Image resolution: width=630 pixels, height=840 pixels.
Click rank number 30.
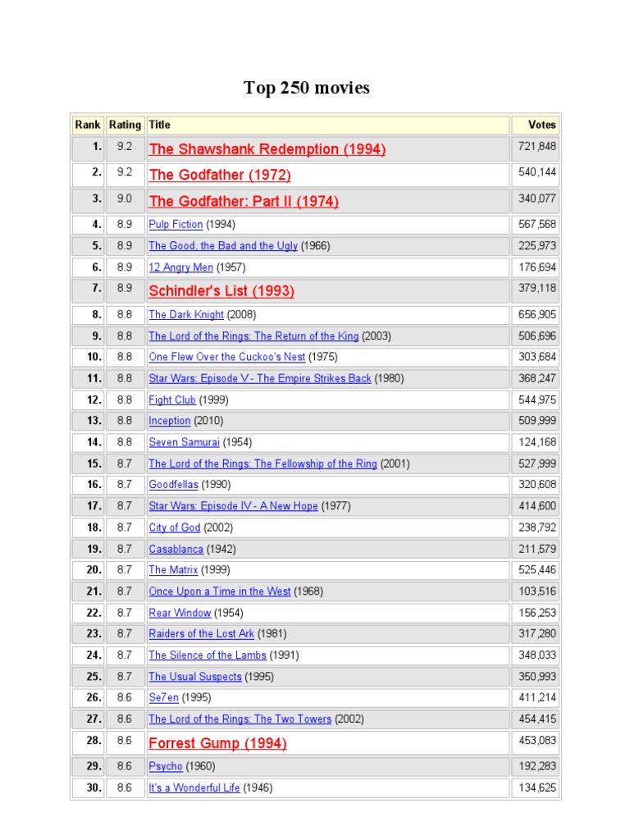pyautogui.click(x=94, y=787)
